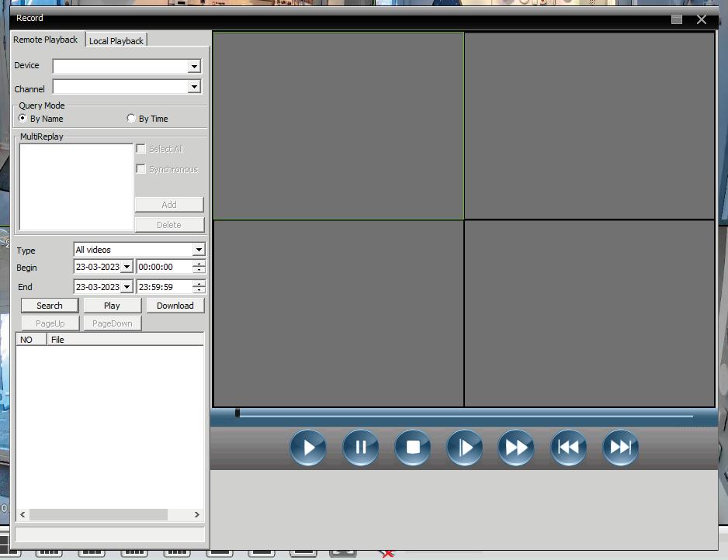728x560 pixels.
Task: Close the Record window
Action: click(702, 19)
